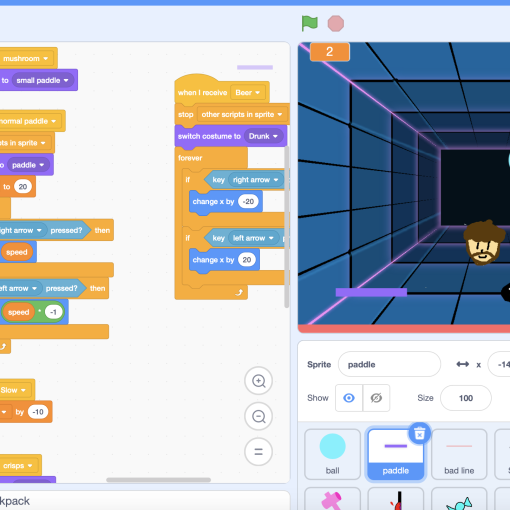
Task: Click the red stop sign button
Action: point(336,24)
